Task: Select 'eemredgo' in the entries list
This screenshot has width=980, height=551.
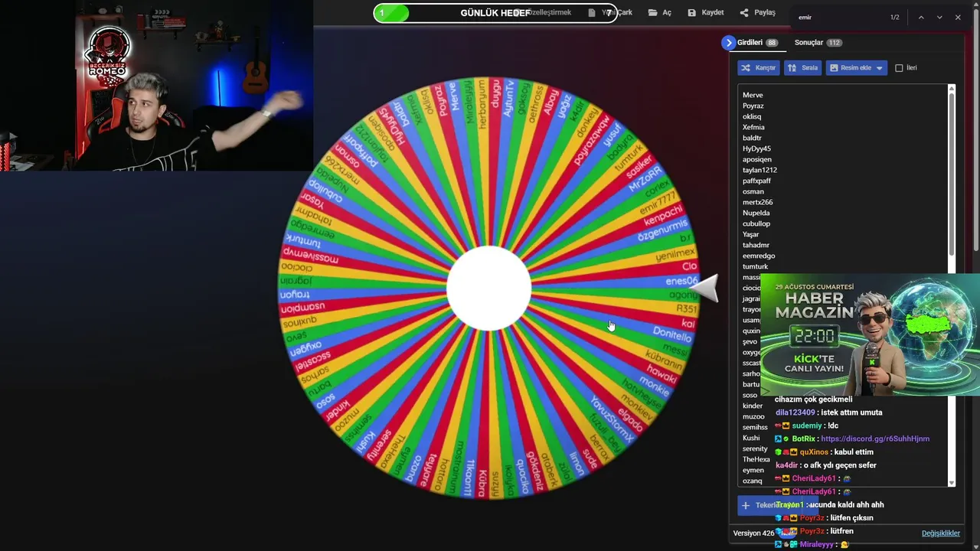Action: (x=759, y=256)
